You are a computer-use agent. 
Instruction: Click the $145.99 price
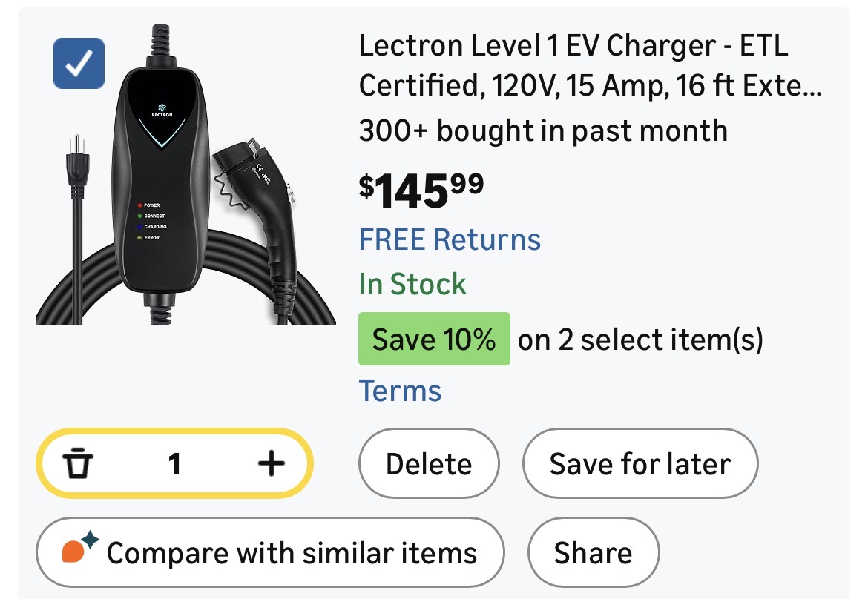point(421,191)
